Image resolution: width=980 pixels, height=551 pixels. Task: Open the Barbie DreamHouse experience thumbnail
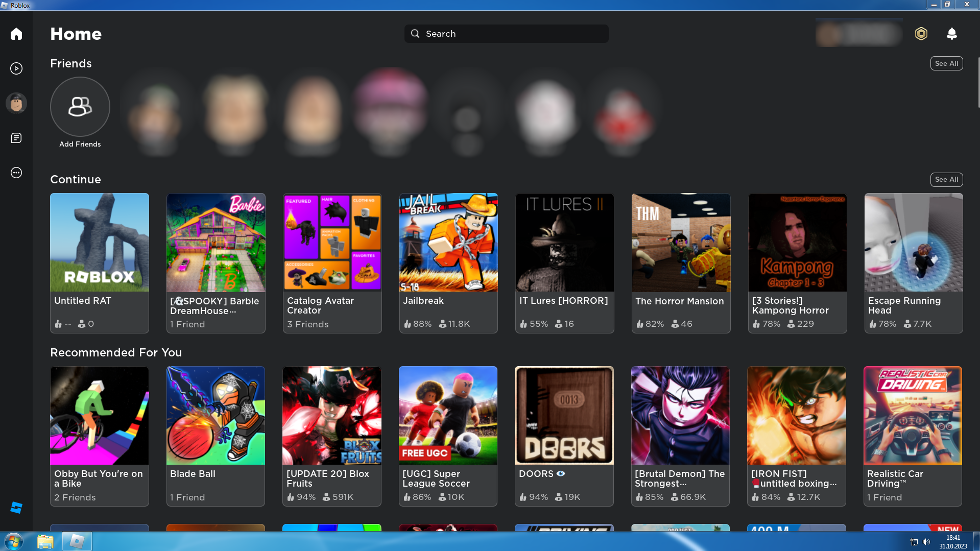tap(216, 243)
